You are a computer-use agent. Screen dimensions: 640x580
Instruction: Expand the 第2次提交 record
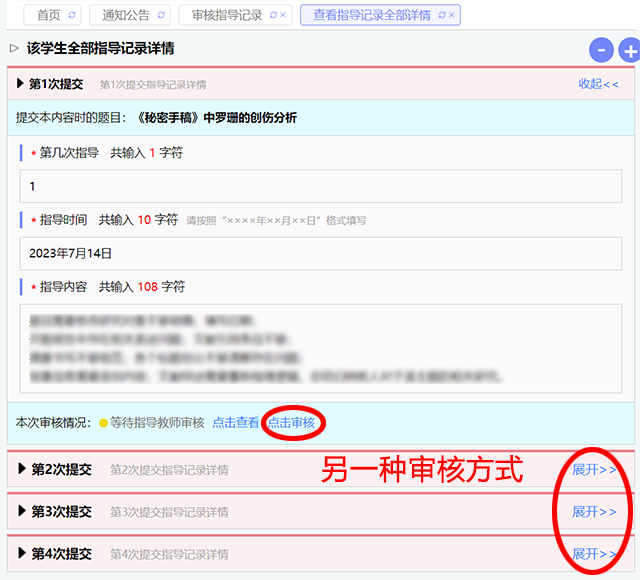(x=594, y=469)
